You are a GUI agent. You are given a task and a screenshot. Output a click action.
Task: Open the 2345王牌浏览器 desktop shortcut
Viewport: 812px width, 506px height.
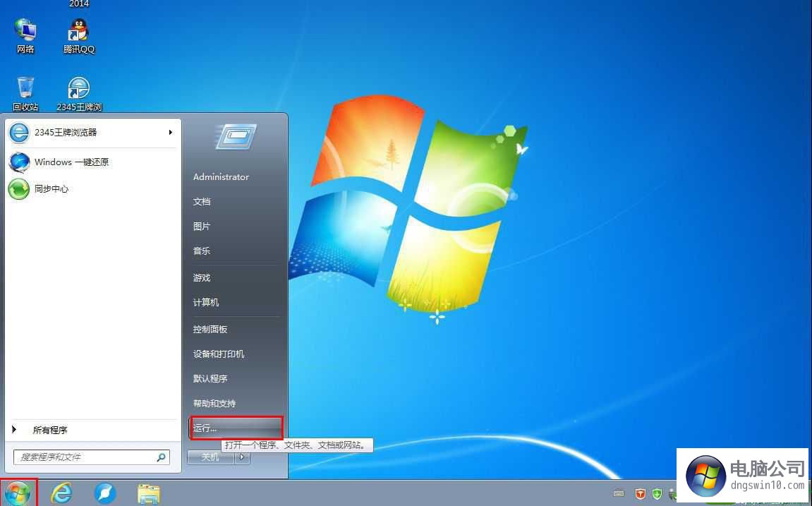(79, 94)
